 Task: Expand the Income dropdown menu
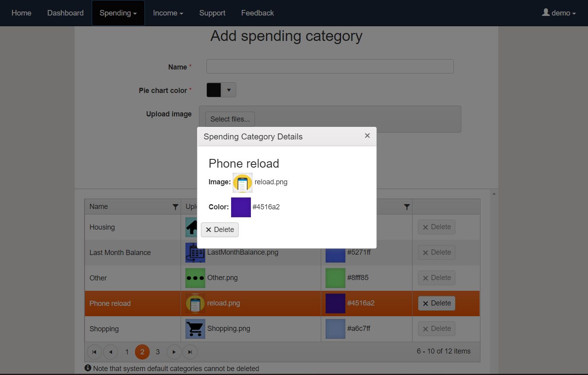coord(168,13)
